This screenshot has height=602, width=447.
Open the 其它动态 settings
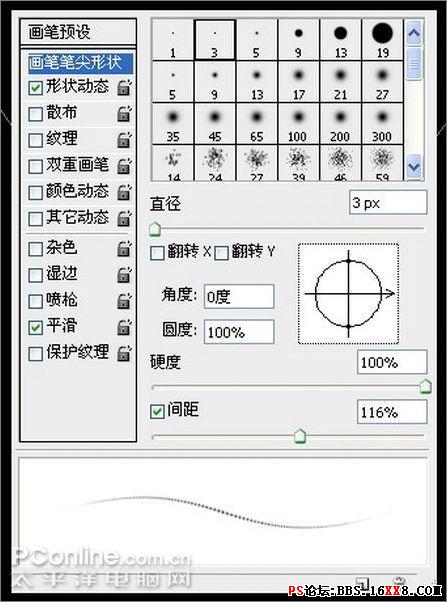(77, 217)
